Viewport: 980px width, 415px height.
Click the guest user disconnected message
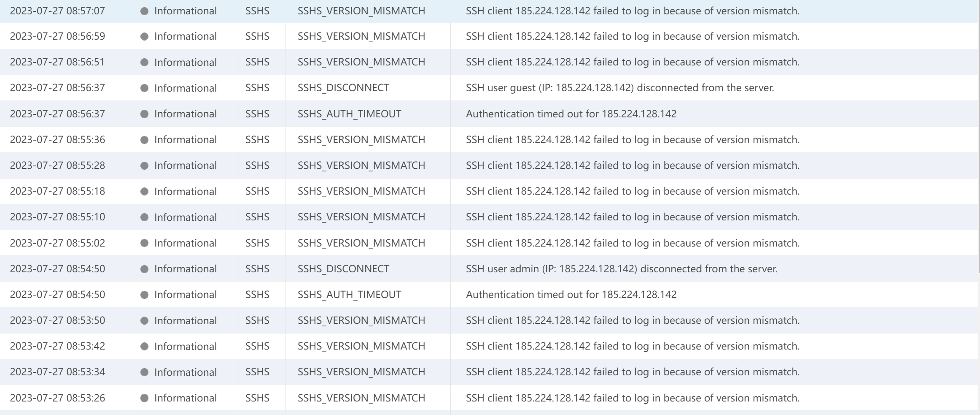[x=619, y=88]
